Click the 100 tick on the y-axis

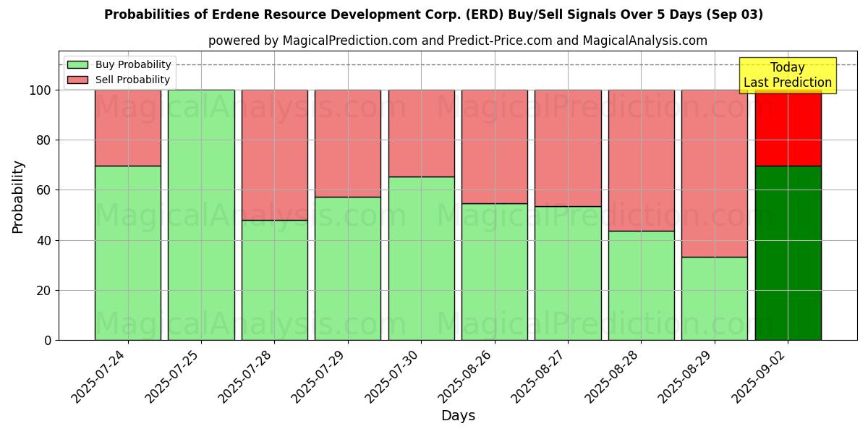pos(40,90)
